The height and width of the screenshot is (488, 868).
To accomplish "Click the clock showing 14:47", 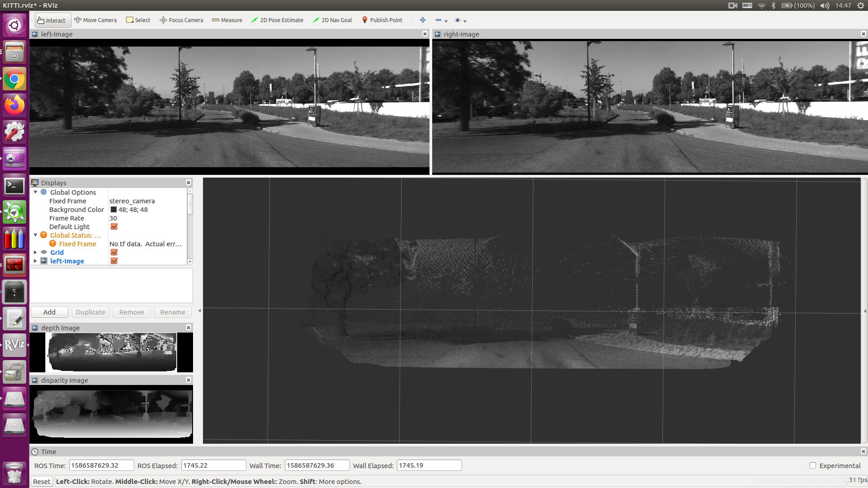I will [x=843, y=5].
